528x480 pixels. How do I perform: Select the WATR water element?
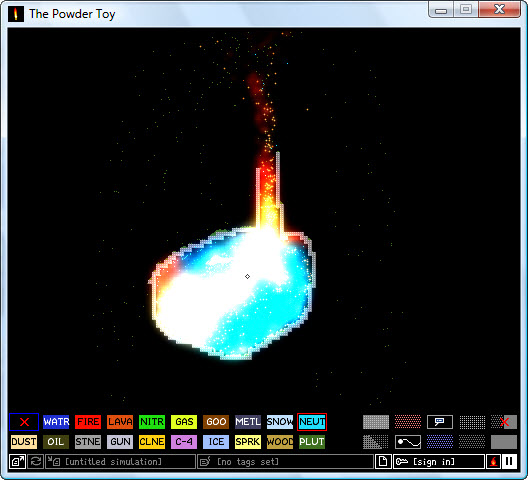pos(56,422)
